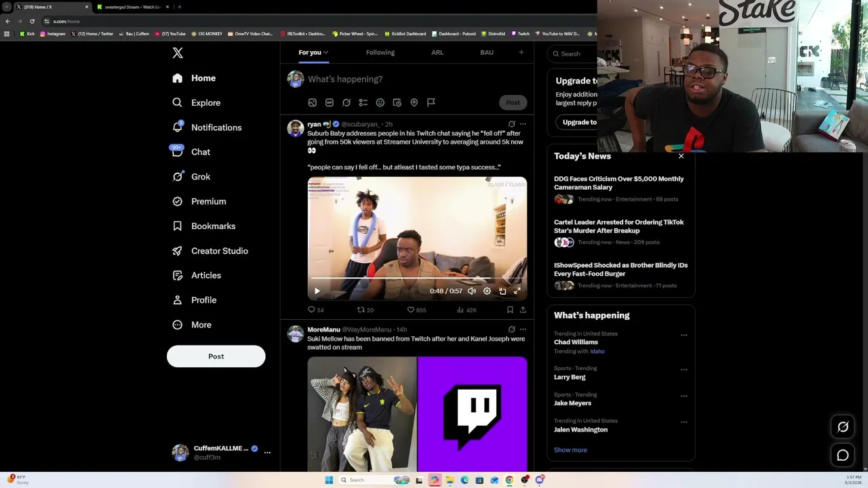Open Premium in the sidebar

tap(199, 201)
